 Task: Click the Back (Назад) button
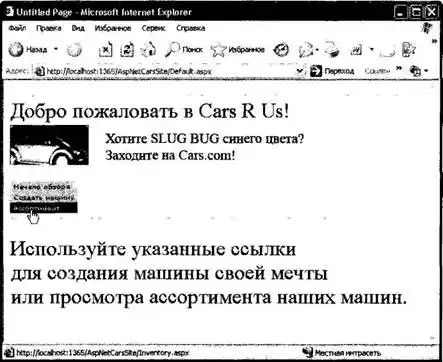pos(28,50)
